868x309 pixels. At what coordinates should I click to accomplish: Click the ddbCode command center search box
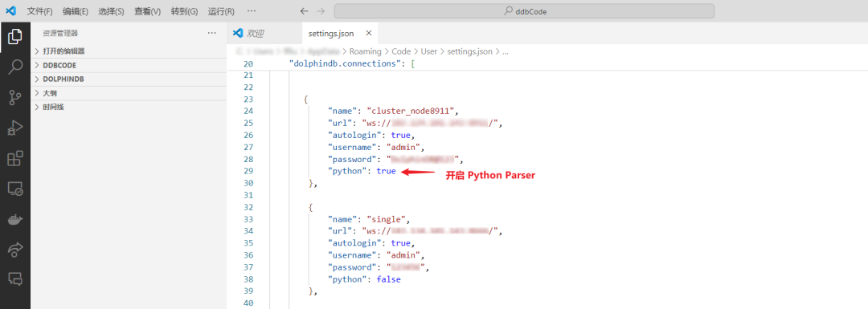(x=524, y=11)
